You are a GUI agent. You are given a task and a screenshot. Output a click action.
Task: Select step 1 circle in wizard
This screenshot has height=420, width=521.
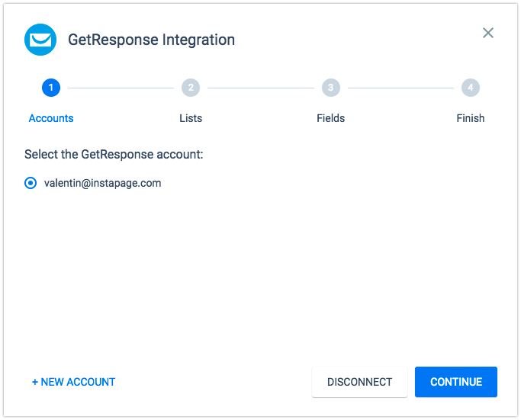point(51,88)
